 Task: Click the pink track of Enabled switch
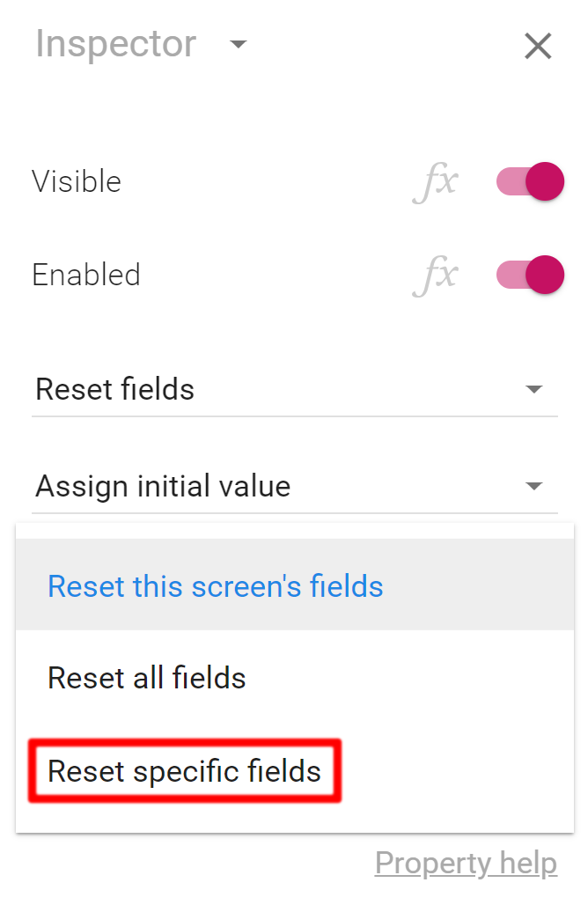click(510, 275)
